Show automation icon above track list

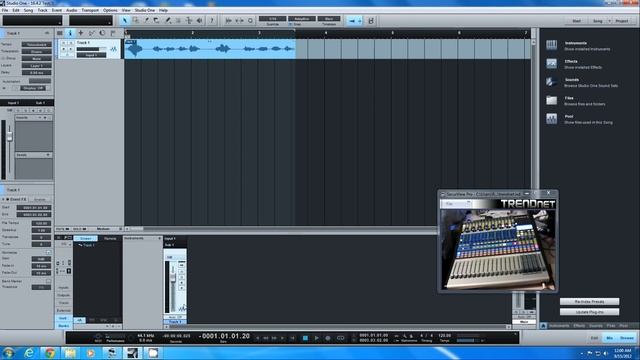click(x=91, y=33)
